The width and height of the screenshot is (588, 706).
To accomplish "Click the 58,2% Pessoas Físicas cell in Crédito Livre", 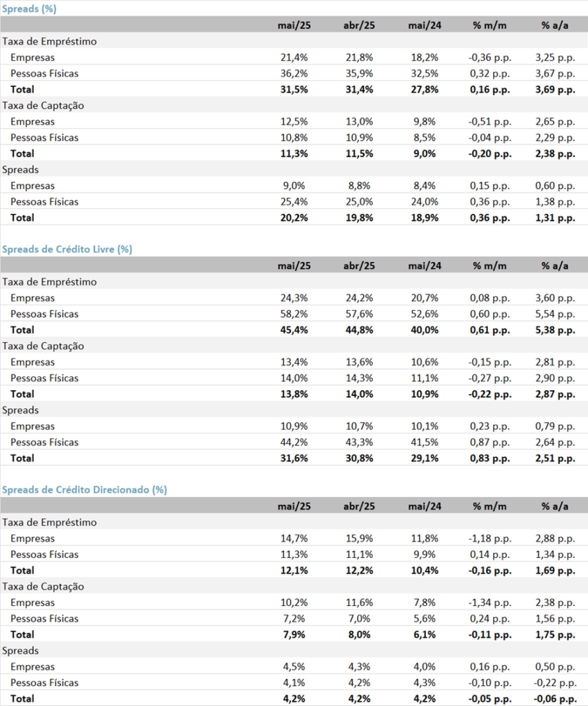I will 294,314.
